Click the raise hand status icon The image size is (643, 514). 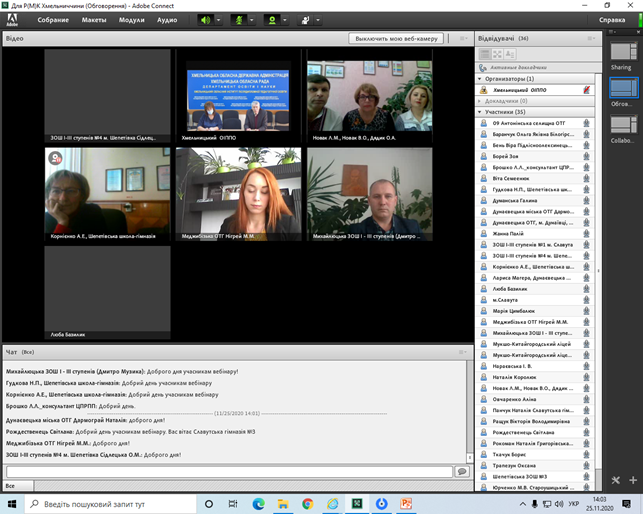pyautogui.click(x=305, y=20)
